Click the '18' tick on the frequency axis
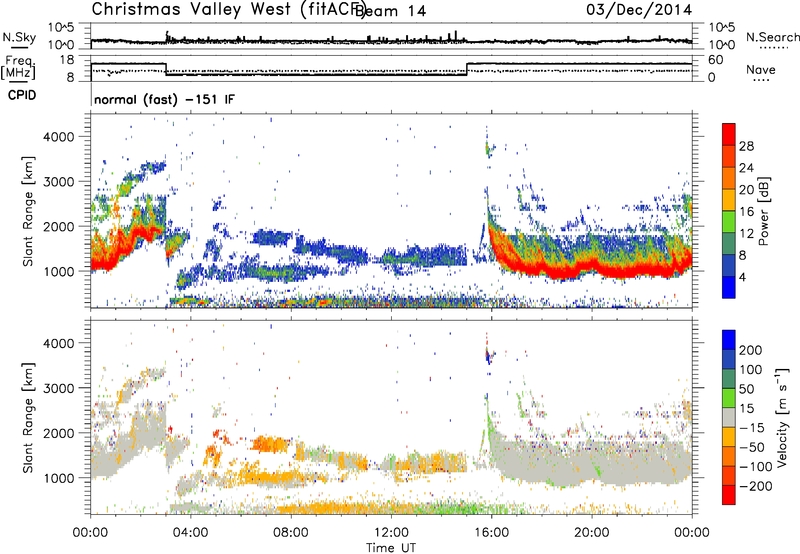 (x=67, y=60)
